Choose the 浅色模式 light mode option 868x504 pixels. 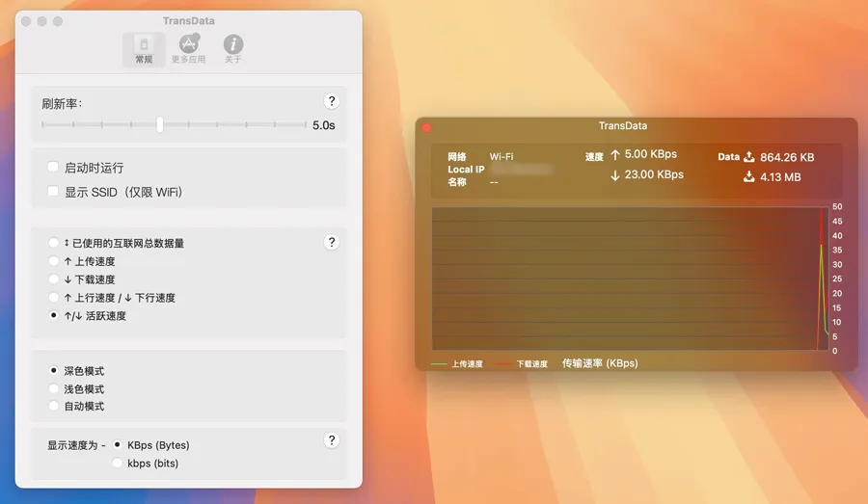pos(54,389)
